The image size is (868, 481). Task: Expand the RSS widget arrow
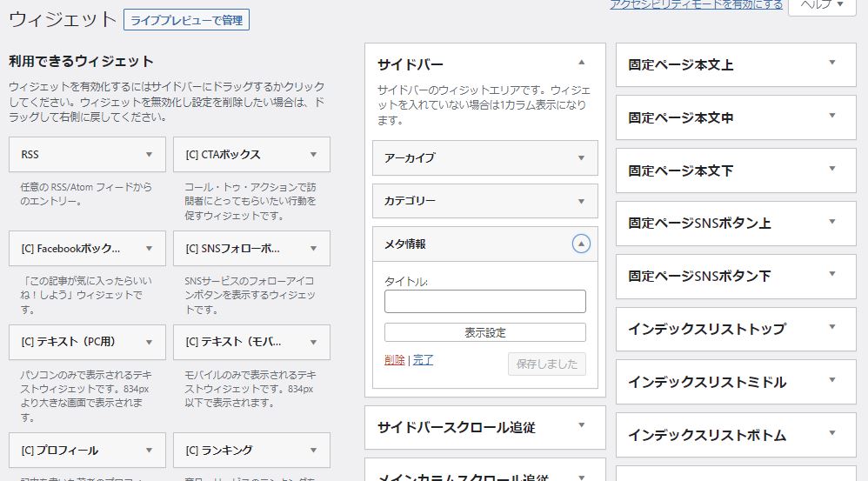pos(149,155)
